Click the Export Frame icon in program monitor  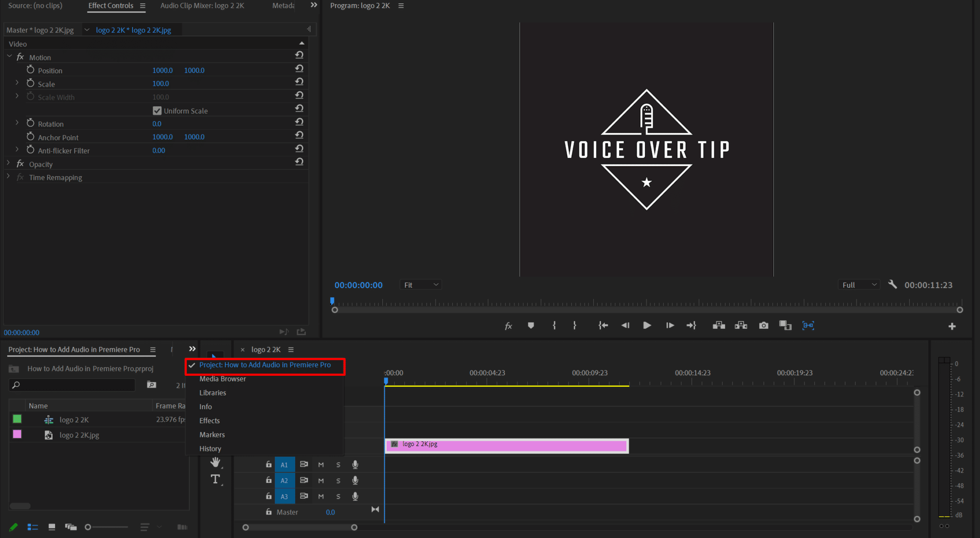(x=763, y=325)
